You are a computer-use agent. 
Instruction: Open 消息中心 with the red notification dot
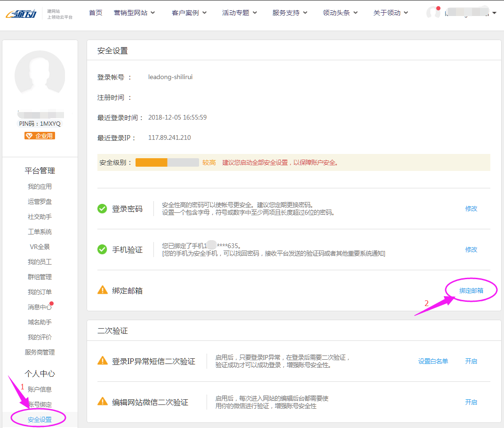click(40, 307)
